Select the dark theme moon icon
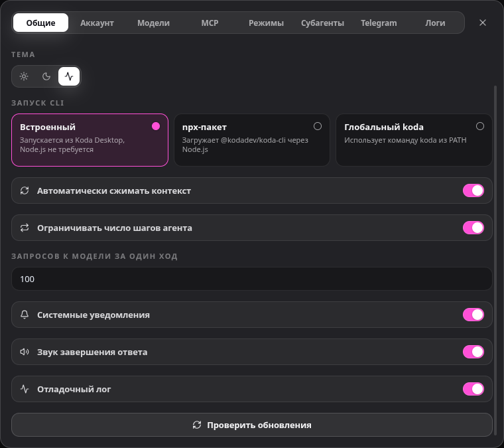This screenshot has width=504, height=448. point(46,76)
